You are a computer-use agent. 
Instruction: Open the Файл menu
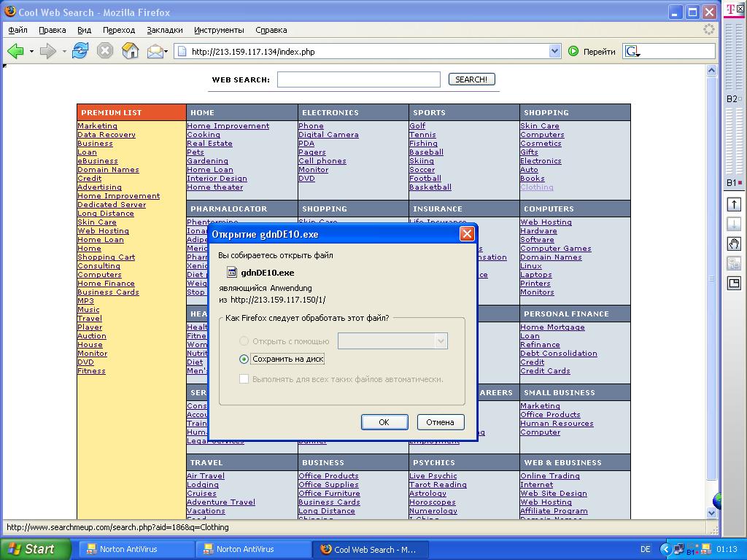click(18, 29)
